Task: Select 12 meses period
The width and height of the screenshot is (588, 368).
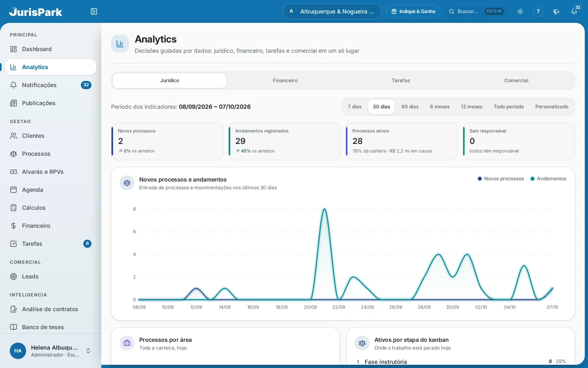Action: point(472,107)
